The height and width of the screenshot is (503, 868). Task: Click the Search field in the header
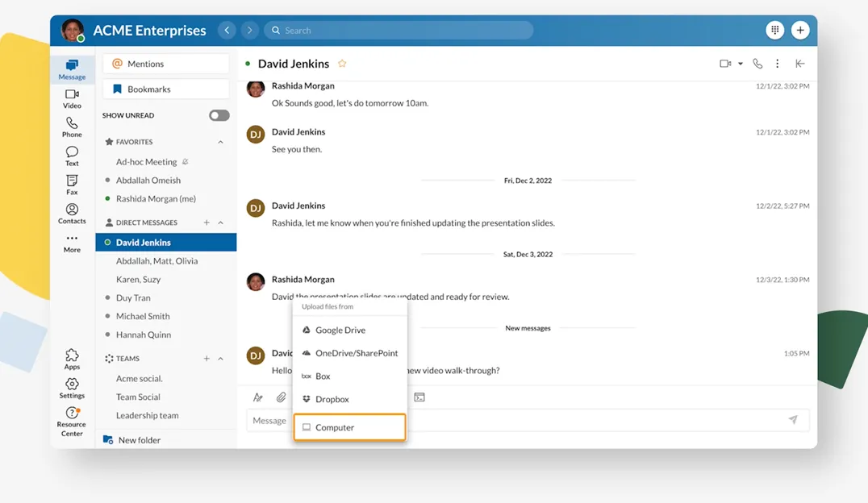(399, 31)
